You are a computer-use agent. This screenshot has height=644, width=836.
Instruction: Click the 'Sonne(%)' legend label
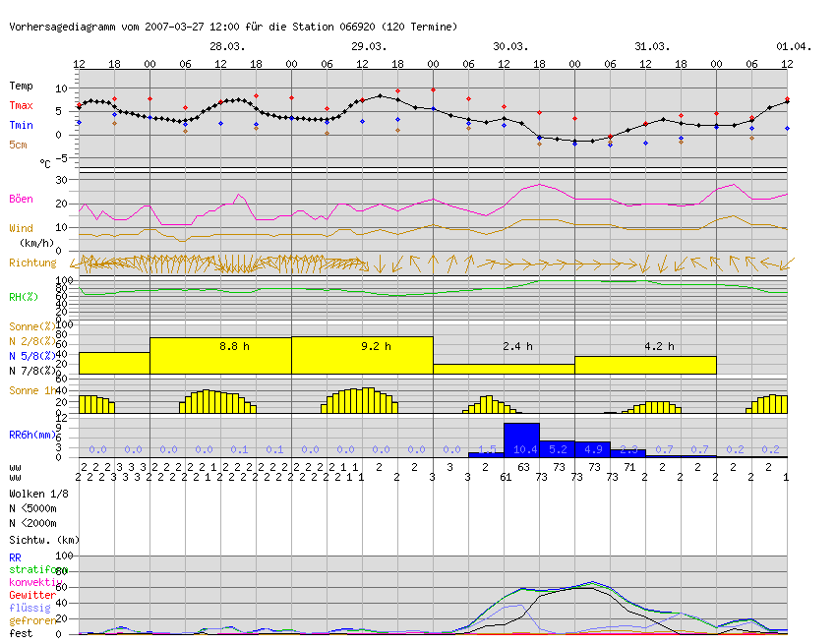[32, 326]
